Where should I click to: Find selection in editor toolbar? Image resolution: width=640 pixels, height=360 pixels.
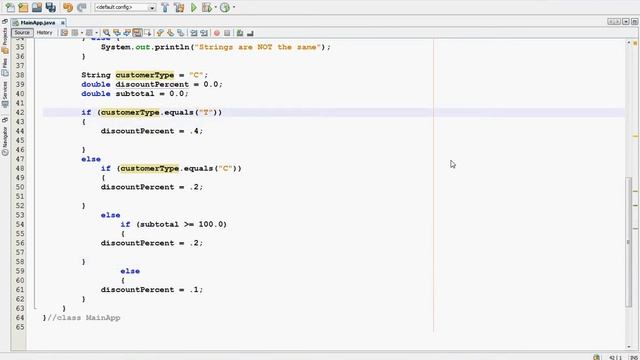tap(106, 33)
